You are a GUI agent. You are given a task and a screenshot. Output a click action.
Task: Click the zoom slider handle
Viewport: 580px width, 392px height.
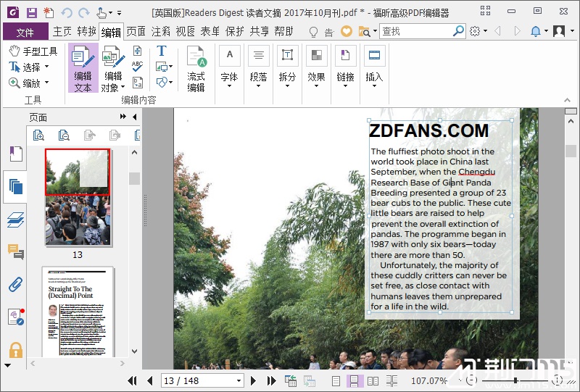coord(515,380)
